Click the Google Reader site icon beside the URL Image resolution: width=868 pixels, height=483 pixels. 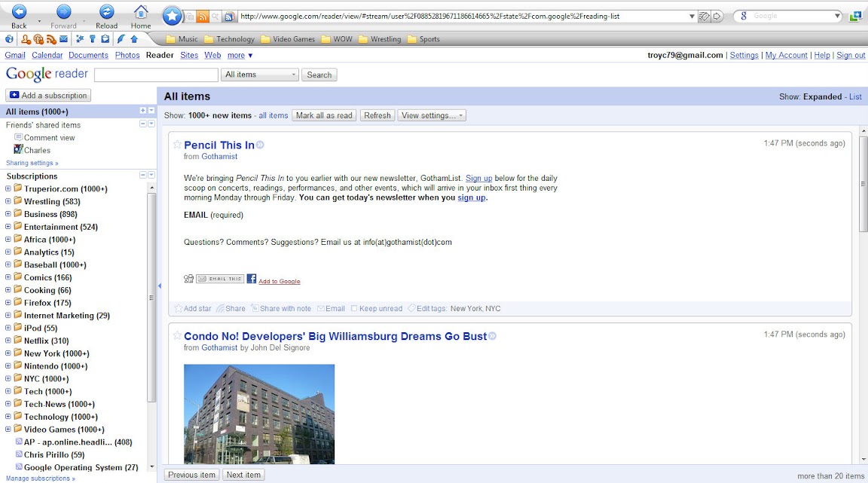pos(229,17)
